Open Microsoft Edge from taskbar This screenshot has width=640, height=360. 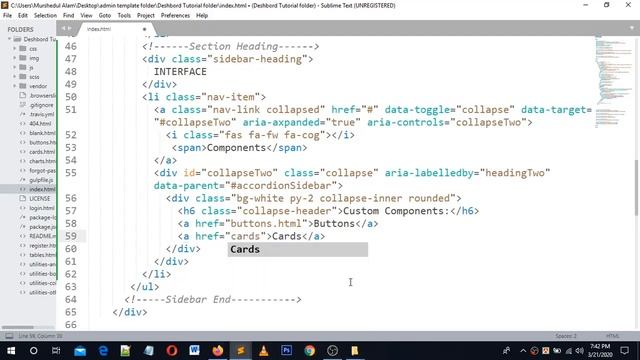pos(103,351)
